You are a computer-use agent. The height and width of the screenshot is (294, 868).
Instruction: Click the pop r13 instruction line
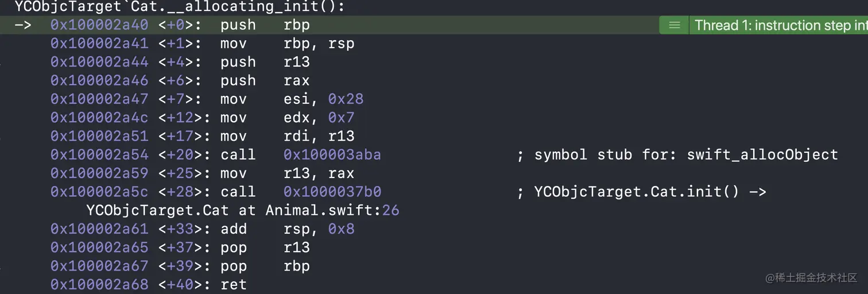point(265,247)
